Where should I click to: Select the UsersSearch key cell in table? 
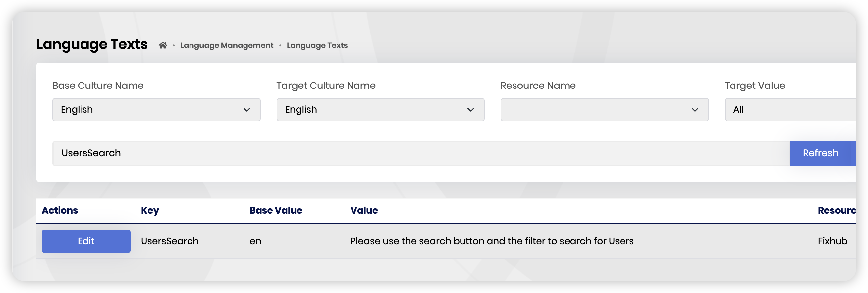click(170, 241)
